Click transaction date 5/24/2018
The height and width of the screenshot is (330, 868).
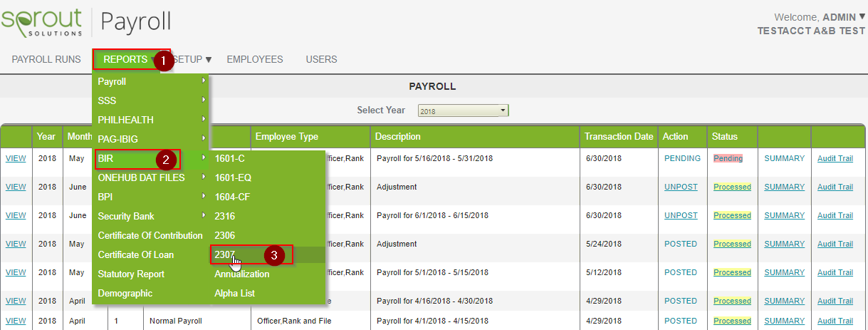click(x=602, y=244)
